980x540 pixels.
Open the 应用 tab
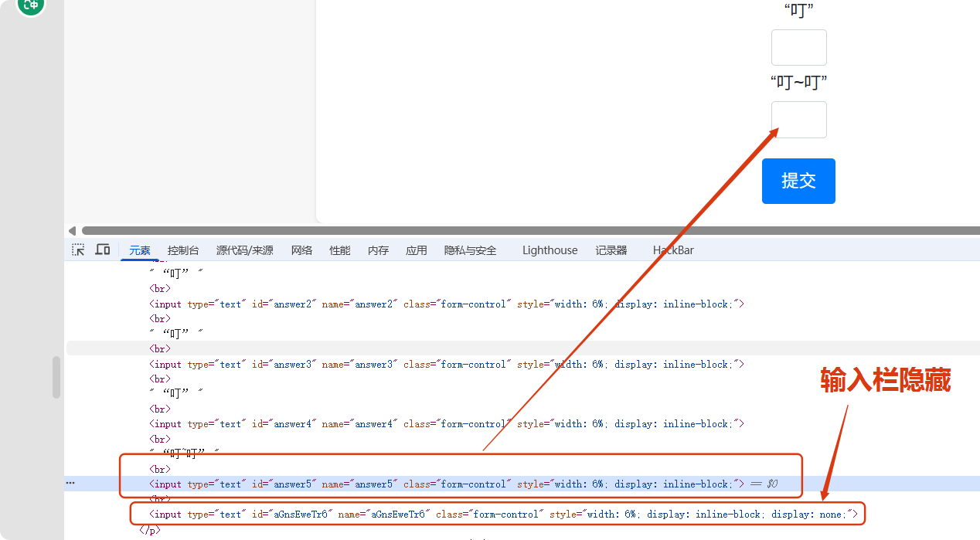click(417, 250)
